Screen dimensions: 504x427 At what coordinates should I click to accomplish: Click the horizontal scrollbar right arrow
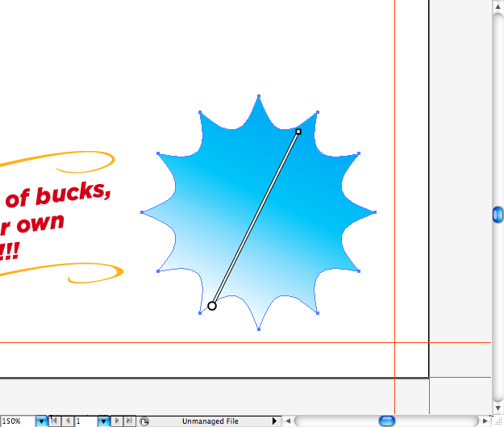click(x=485, y=421)
